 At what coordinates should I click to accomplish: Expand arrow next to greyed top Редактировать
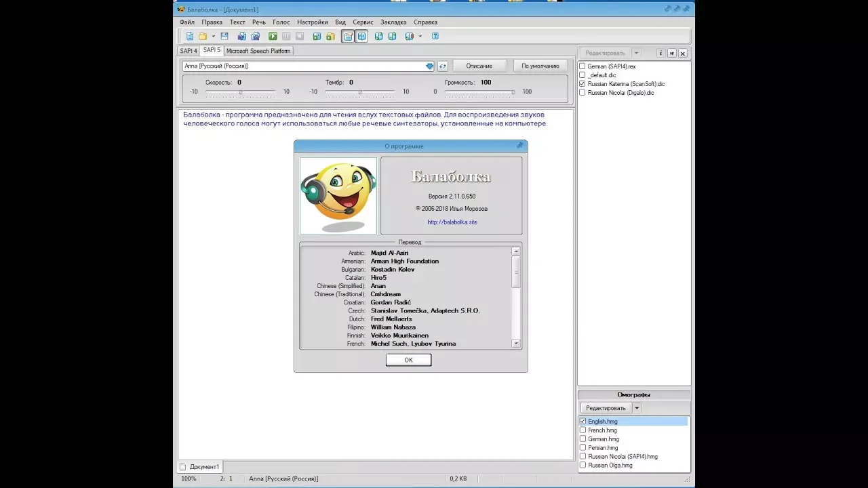pyautogui.click(x=636, y=53)
